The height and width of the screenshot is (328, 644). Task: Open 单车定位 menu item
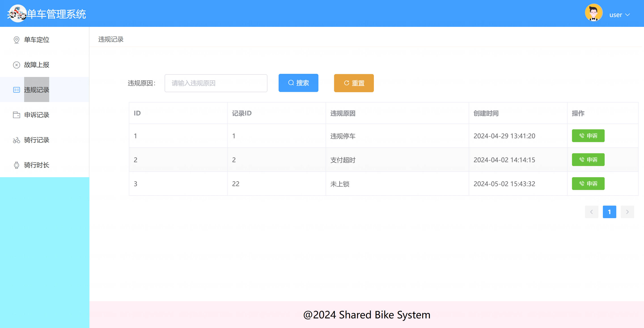[x=36, y=40]
